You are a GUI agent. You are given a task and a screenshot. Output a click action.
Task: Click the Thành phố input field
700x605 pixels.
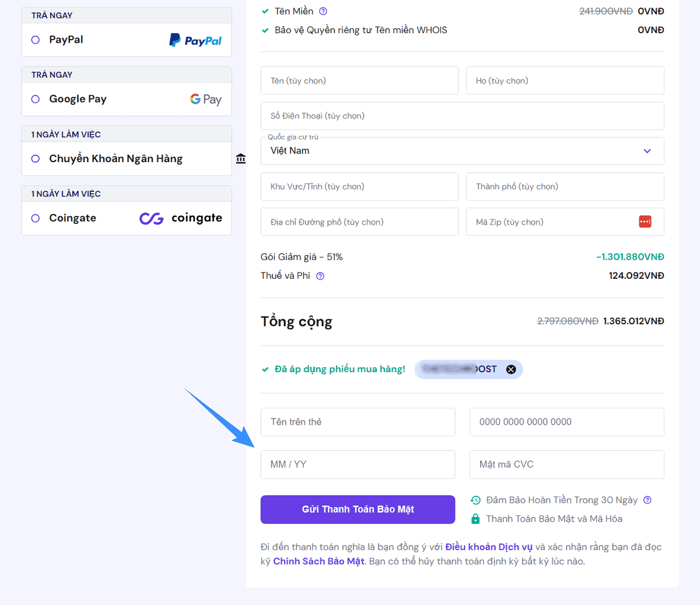pyautogui.click(x=565, y=187)
